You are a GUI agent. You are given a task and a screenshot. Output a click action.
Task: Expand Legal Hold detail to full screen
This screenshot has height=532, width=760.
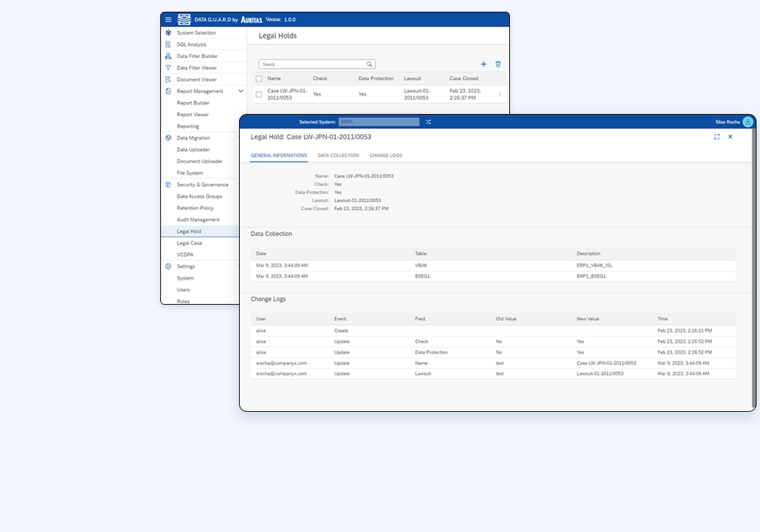tap(717, 137)
